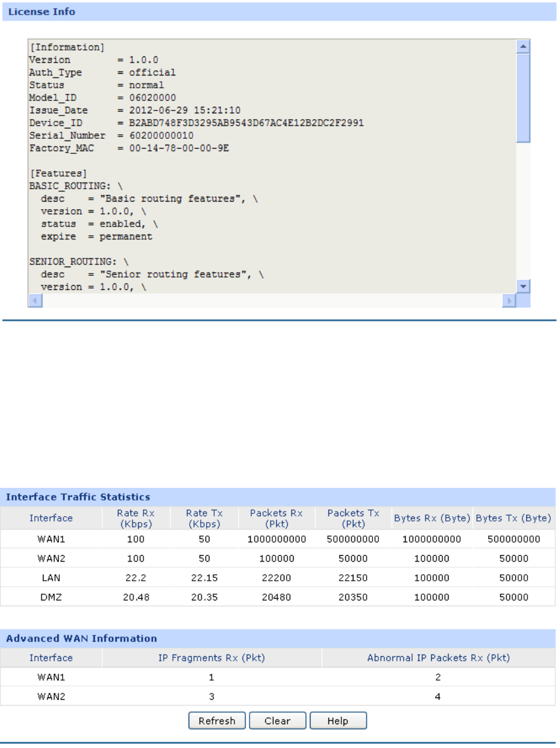
Task: Click the LAN Packets Rx value 22200
Action: [x=276, y=578]
